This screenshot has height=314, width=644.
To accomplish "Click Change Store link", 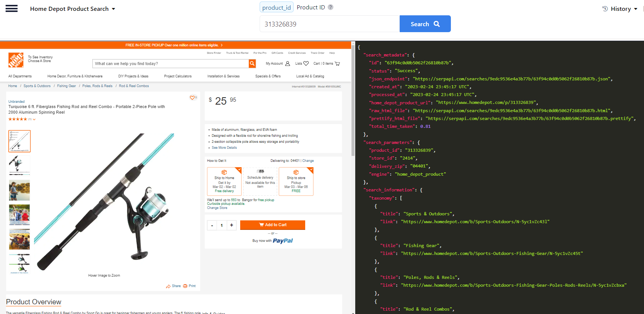I will (x=217, y=208).
